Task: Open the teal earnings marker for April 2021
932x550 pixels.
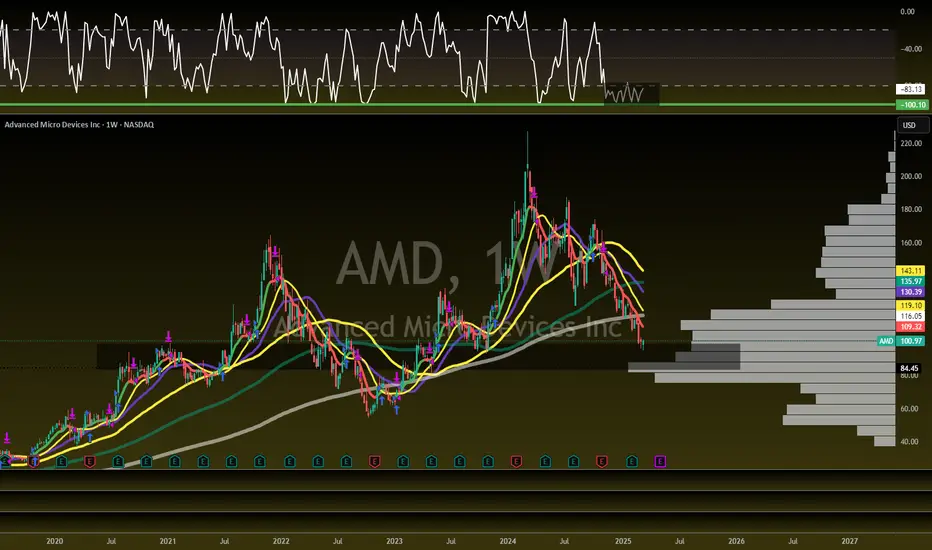Action: click(203, 461)
